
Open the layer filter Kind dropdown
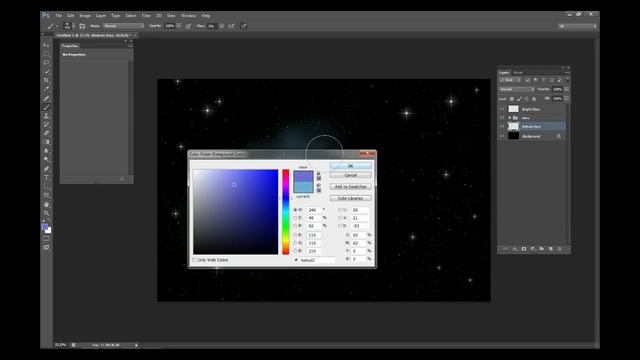click(x=510, y=80)
